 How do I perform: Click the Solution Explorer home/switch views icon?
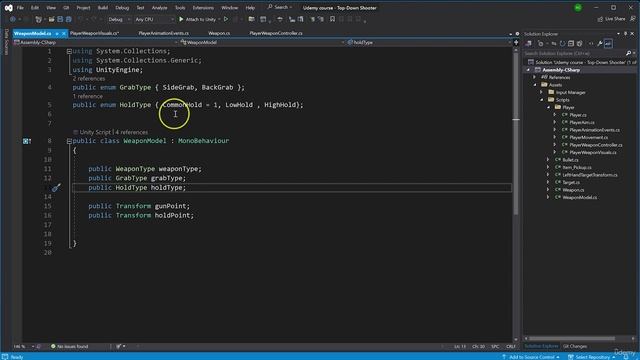click(x=529, y=44)
